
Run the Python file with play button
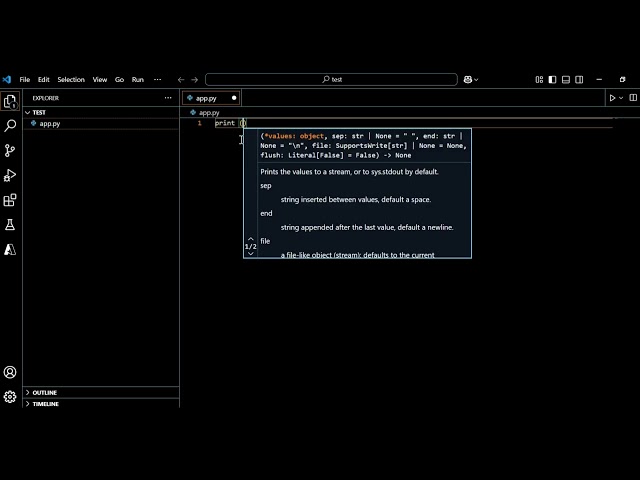click(612, 98)
